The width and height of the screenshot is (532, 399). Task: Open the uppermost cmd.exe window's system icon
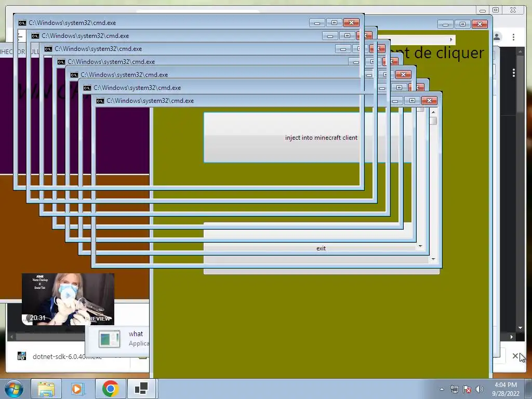click(22, 23)
